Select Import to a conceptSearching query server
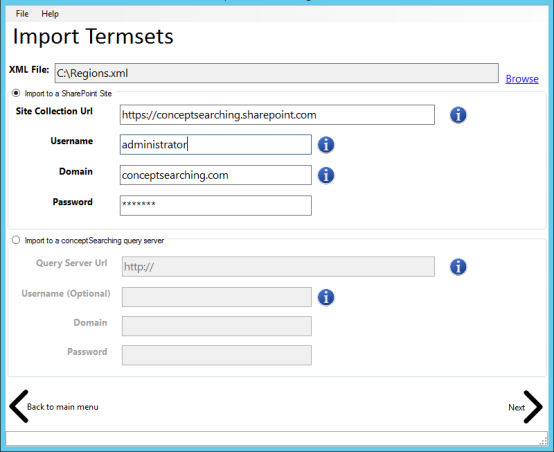Image resolution: width=554 pixels, height=452 pixels. click(x=16, y=240)
